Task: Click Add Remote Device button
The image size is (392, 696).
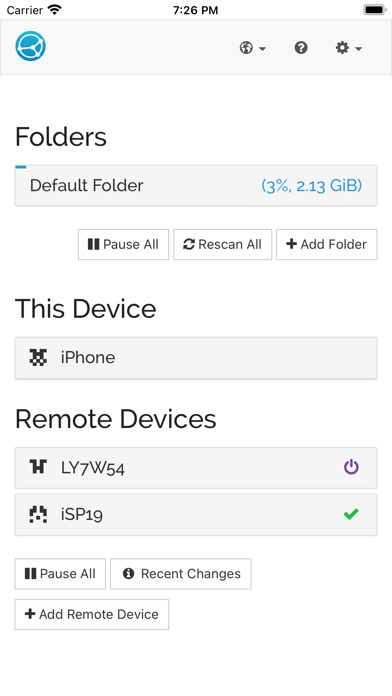Action: tap(92, 614)
